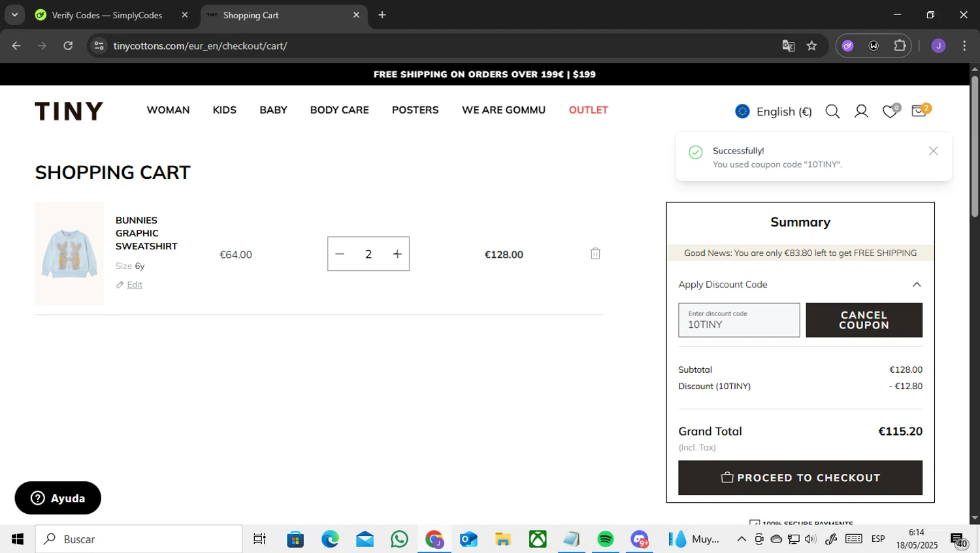Open Outlook from taskbar

coord(468,539)
